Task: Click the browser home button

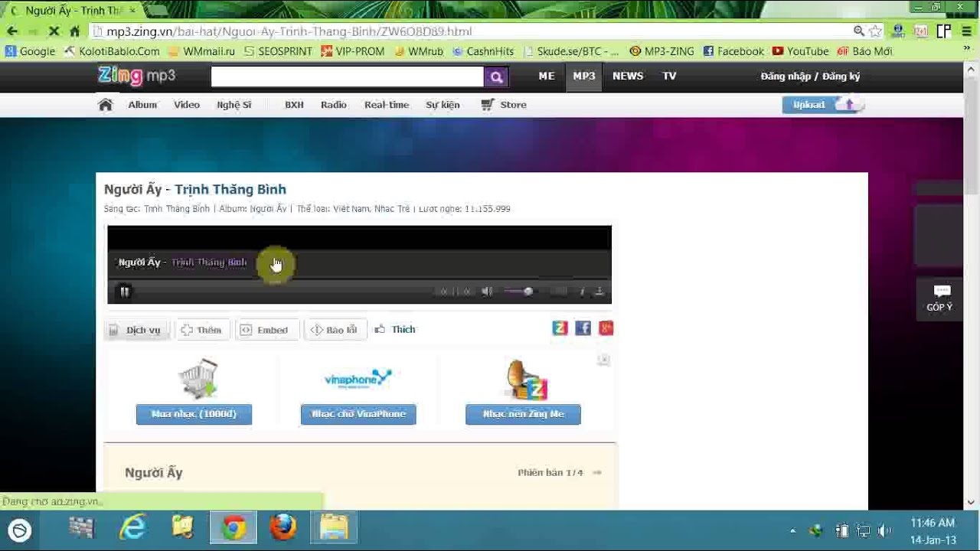Action: (x=74, y=31)
